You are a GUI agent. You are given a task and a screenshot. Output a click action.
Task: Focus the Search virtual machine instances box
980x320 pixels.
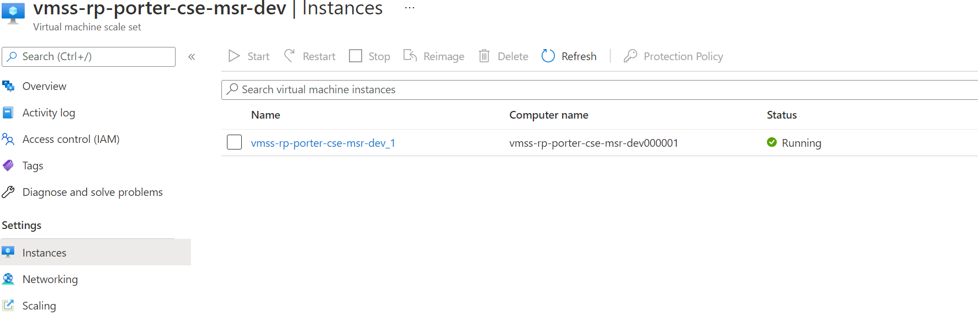pyautogui.click(x=600, y=90)
